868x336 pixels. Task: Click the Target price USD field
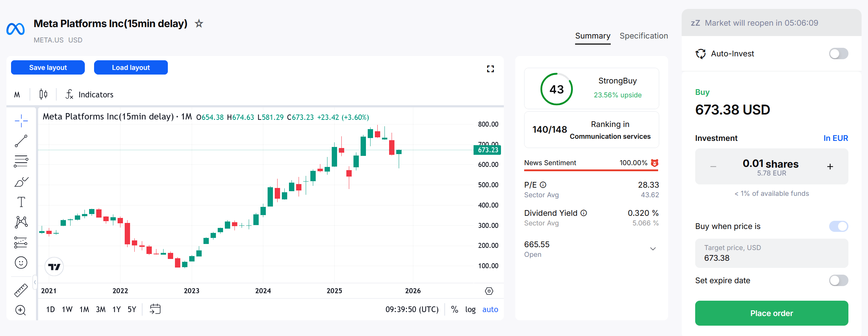pos(771,253)
